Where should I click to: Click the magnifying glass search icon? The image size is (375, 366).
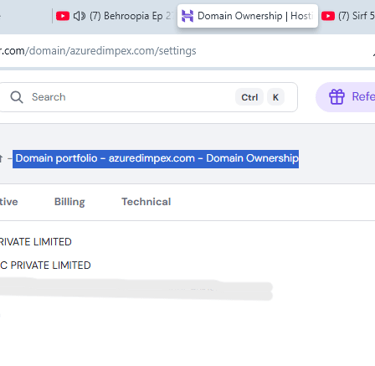[16, 97]
